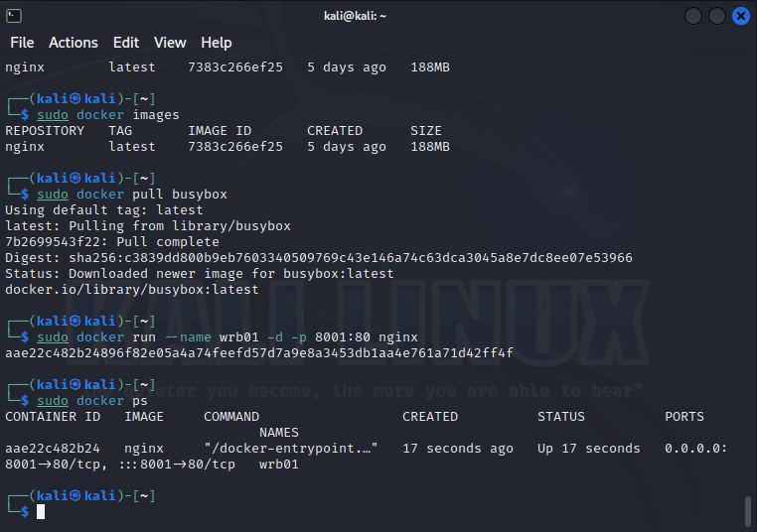Viewport: 757px width, 532px height.
Task: Click 'Status: Downloaded newer image' line
Action: tap(200, 274)
